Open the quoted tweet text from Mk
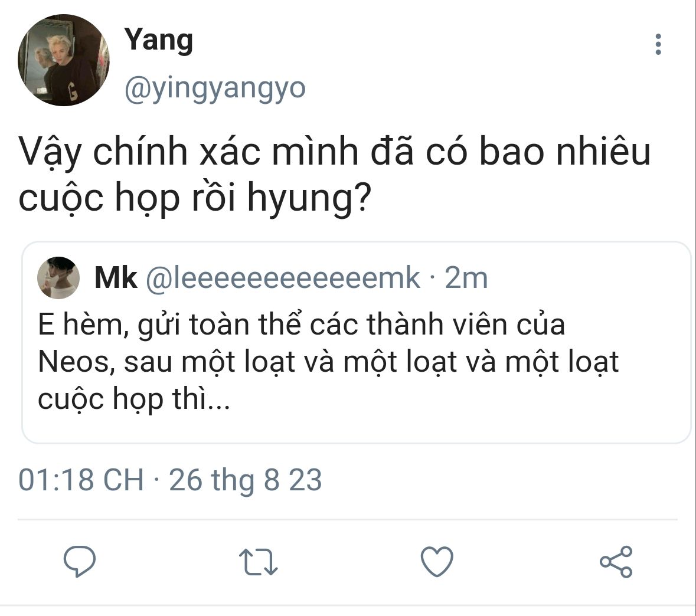The image size is (696, 616). [x=328, y=361]
